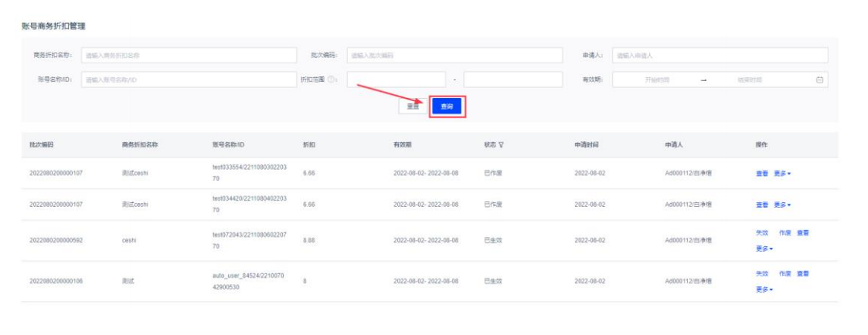Select batch code 2022080200000106 cell
The image size is (868, 335).
coord(56,282)
